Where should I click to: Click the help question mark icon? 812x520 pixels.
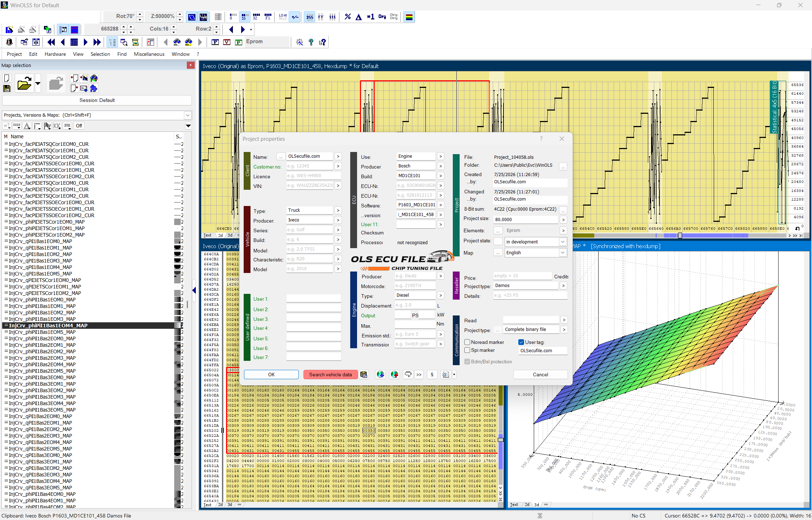pos(311,42)
